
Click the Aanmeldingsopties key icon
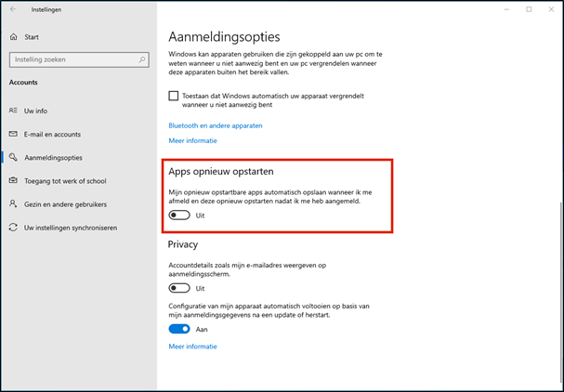click(13, 157)
